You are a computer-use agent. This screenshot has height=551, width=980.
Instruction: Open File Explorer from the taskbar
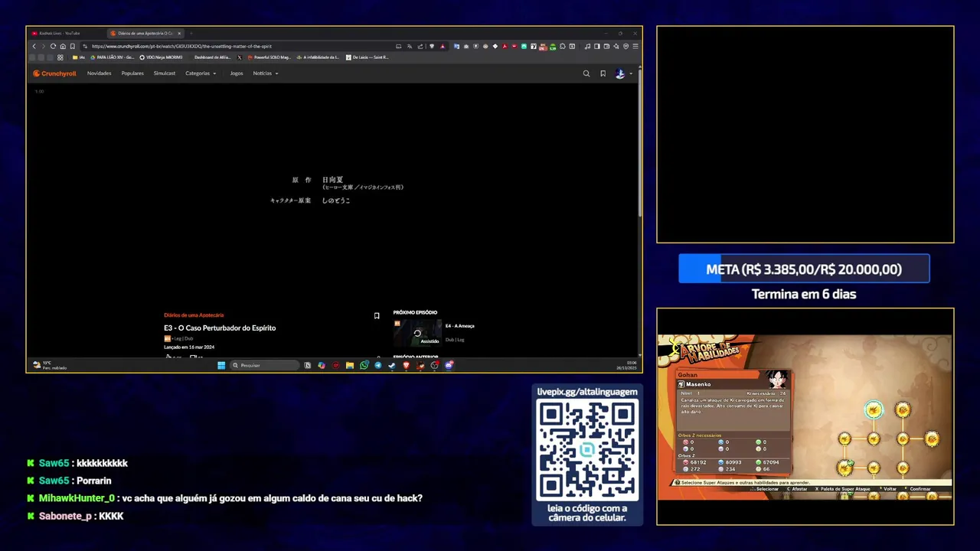point(350,365)
